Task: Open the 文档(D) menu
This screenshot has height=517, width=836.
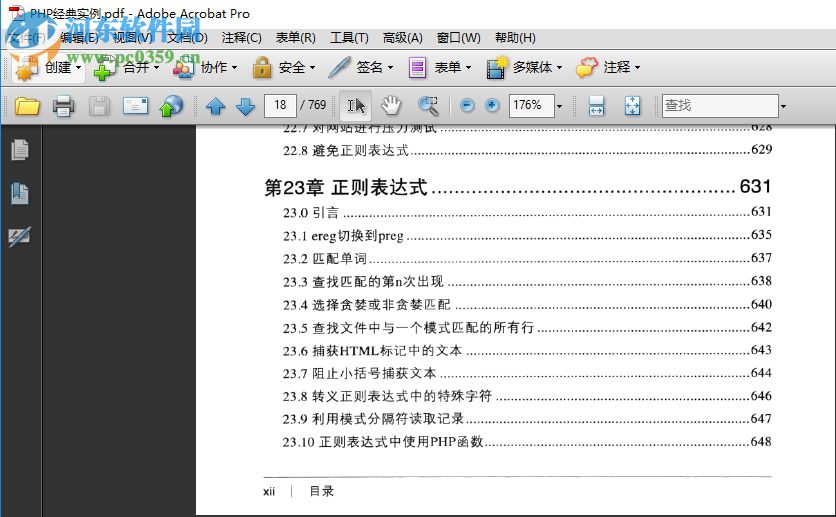Action: coord(187,38)
